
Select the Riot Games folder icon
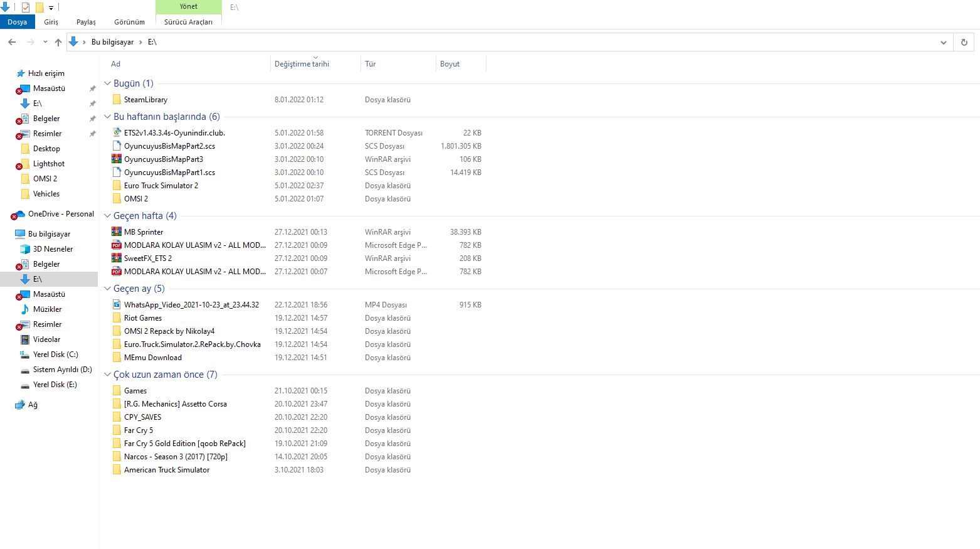[117, 318]
